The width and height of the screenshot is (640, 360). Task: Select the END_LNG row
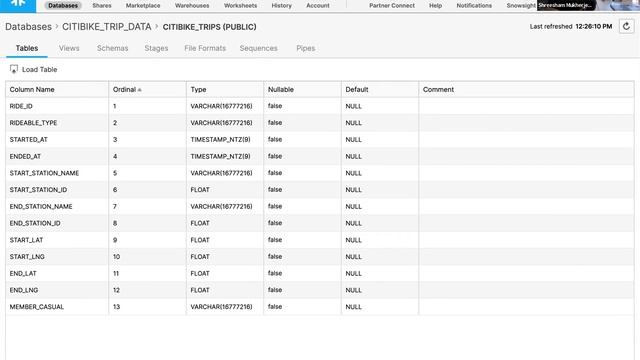(320, 290)
